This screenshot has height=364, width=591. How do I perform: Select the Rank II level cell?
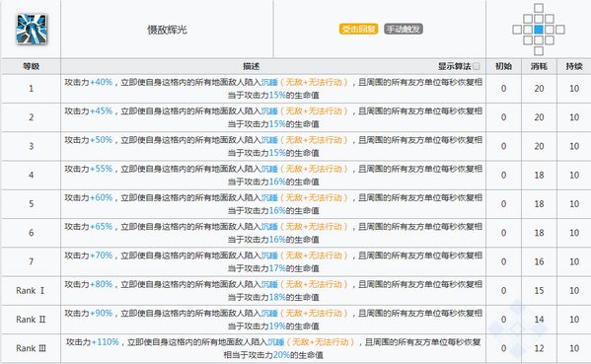pyautogui.click(x=31, y=320)
